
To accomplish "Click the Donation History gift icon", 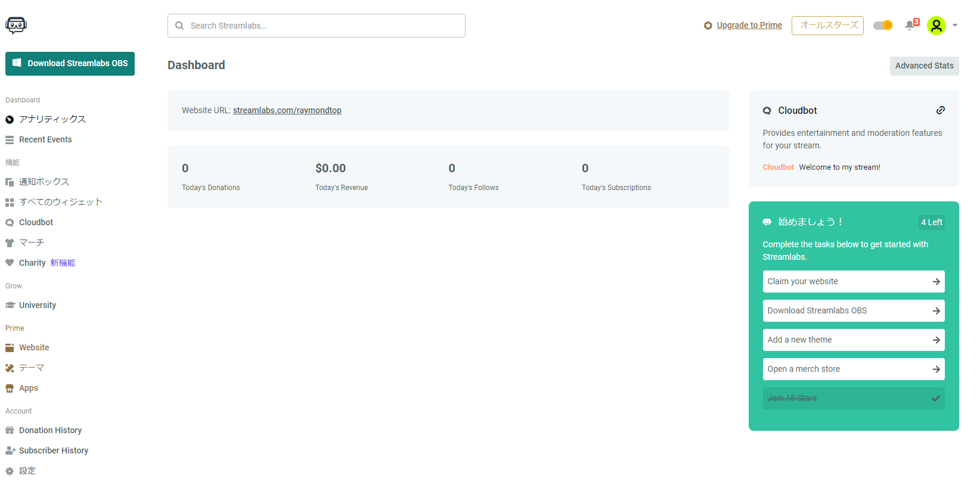I will pos(10,430).
